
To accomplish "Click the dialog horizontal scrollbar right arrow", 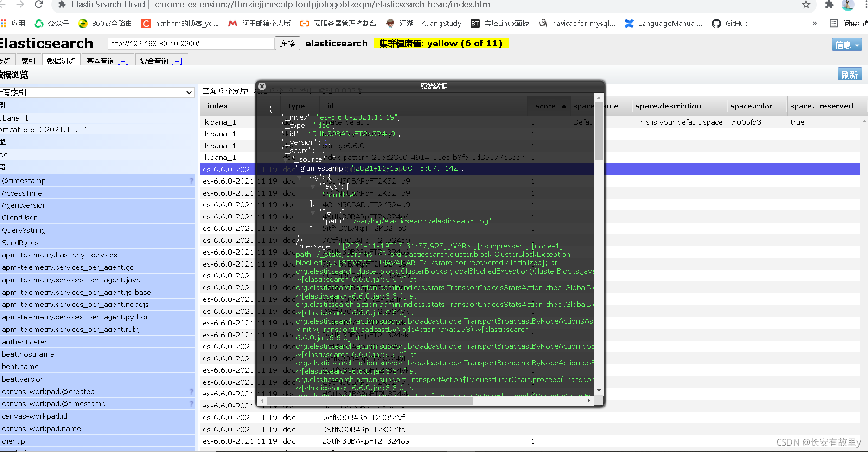I will tap(589, 401).
